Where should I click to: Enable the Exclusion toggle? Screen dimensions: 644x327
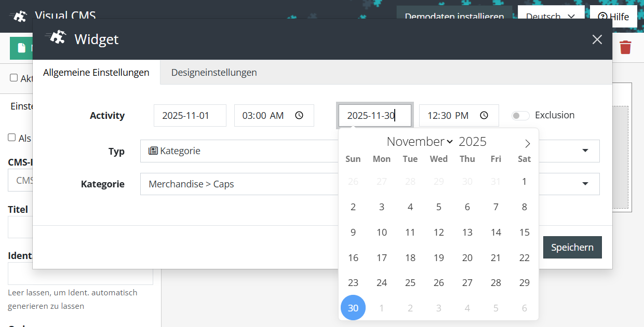520,115
